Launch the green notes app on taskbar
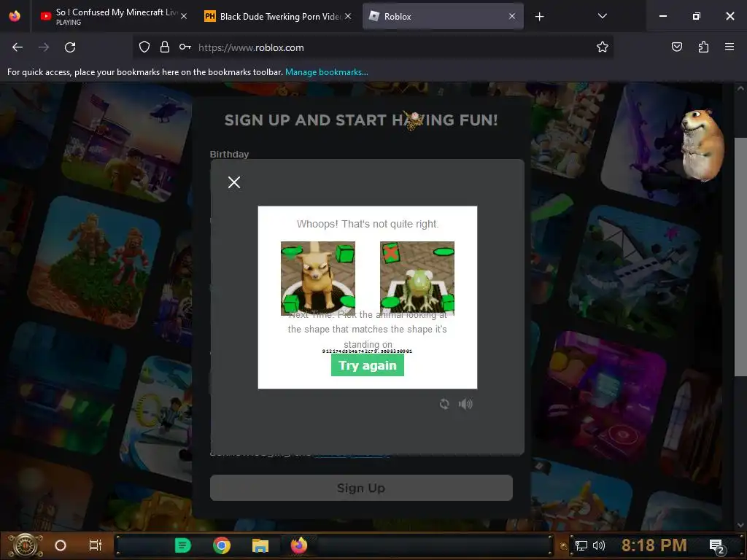 click(183, 545)
